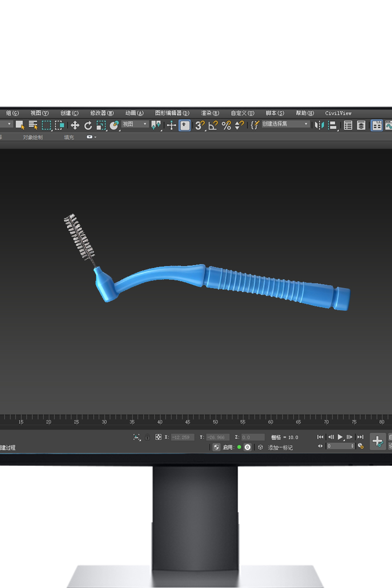Select the Rotate tool
This screenshot has width=392, height=588.
tap(88, 125)
